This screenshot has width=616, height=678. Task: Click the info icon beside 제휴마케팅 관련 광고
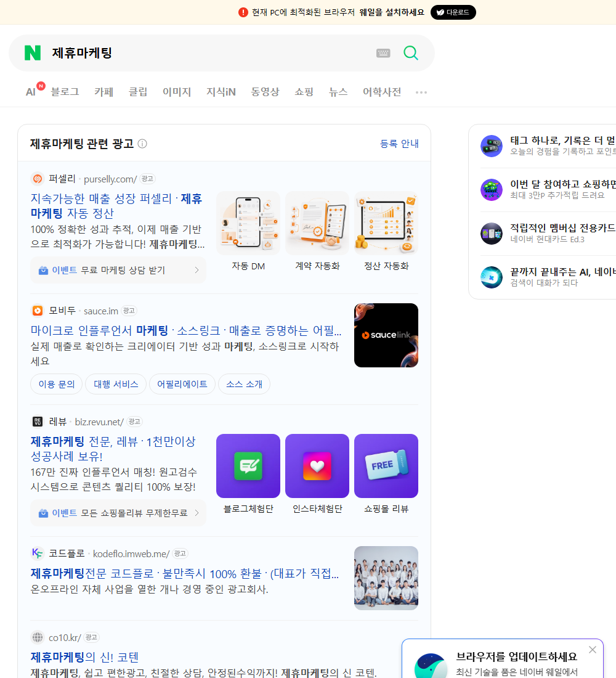tap(142, 144)
